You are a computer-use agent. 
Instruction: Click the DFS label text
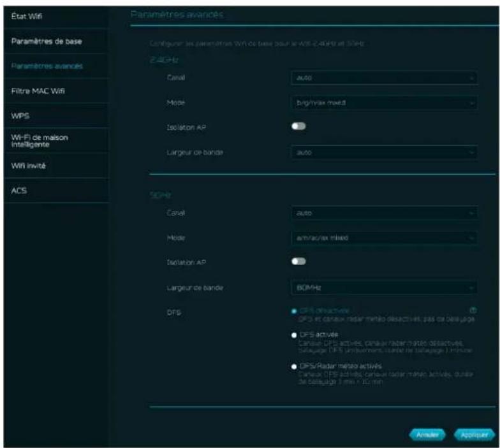pos(173,312)
